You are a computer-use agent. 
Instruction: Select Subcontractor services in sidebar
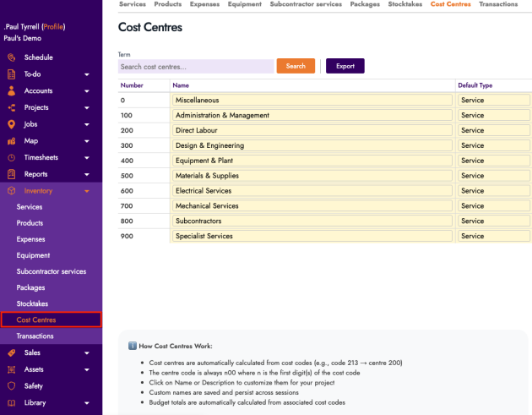52,271
